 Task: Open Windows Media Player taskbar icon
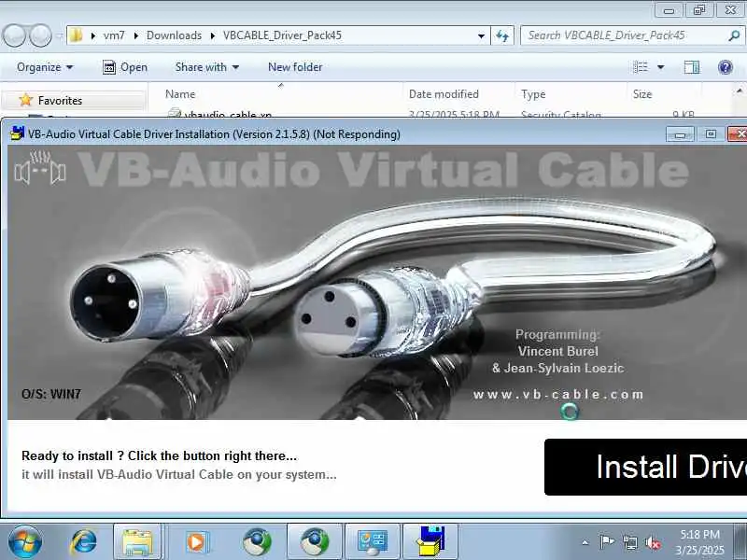coord(196,542)
